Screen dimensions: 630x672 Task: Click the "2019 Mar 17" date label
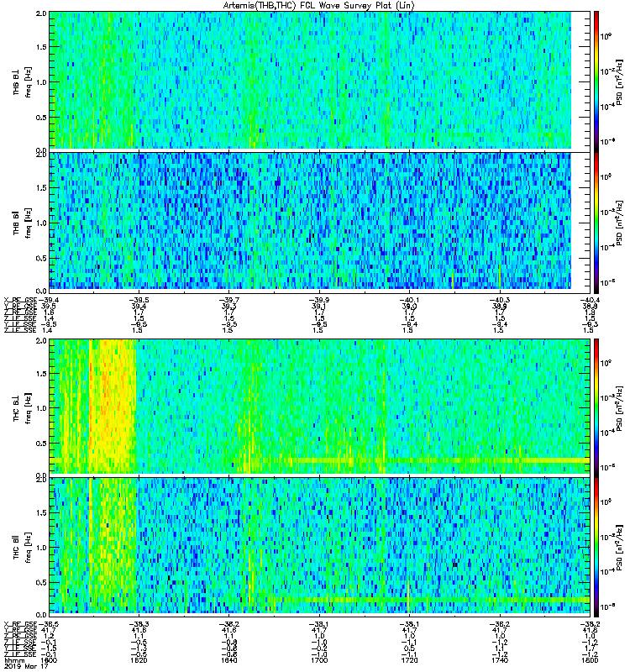pyautogui.click(x=26, y=666)
